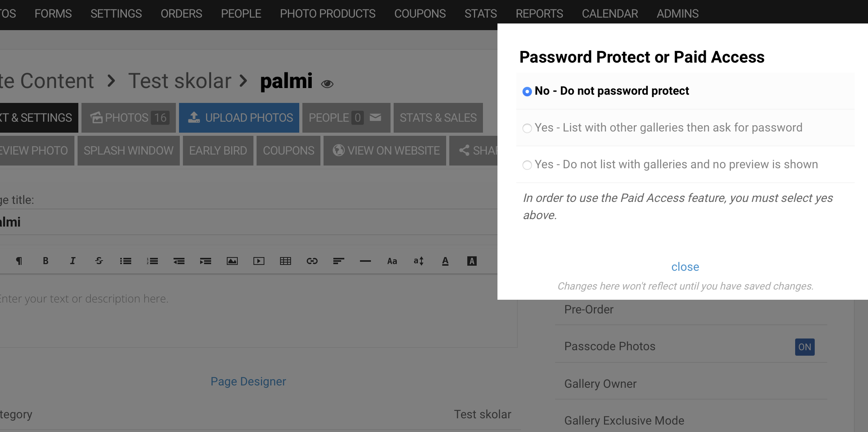Insert a link using chain icon
This screenshot has height=432, width=868.
[x=312, y=261]
